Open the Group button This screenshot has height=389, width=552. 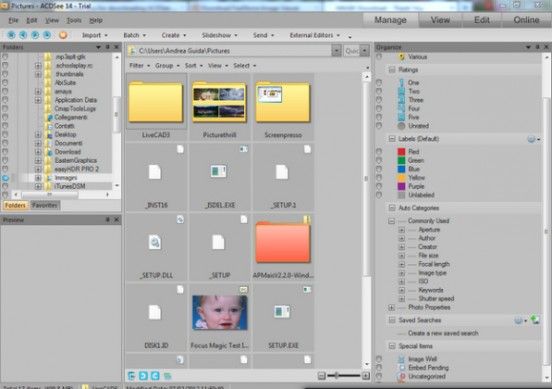pos(167,65)
